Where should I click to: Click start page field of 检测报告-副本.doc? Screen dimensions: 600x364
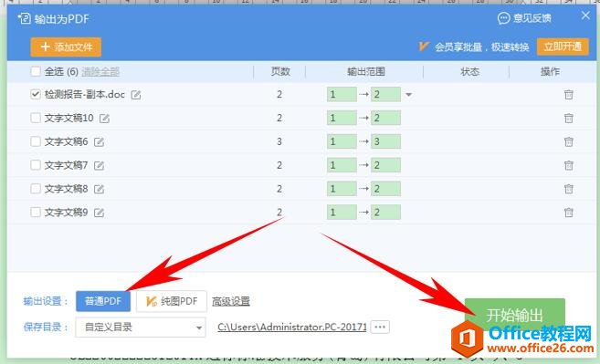(342, 95)
